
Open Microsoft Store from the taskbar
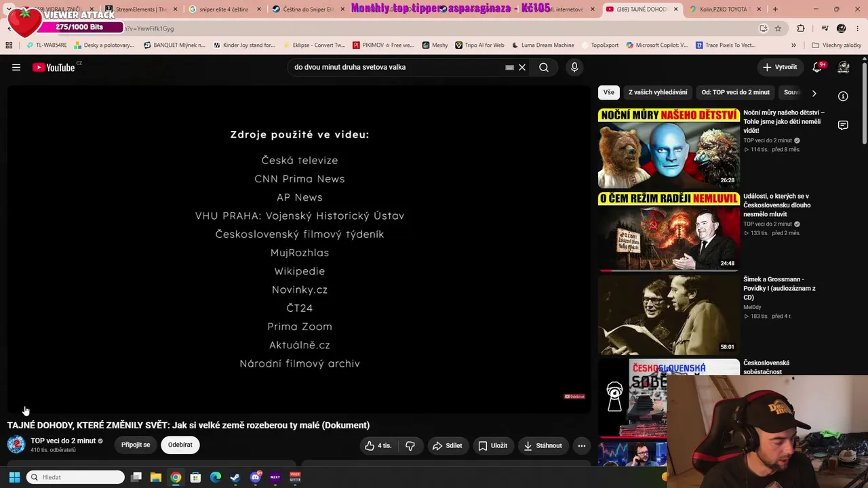coord(195,477)
